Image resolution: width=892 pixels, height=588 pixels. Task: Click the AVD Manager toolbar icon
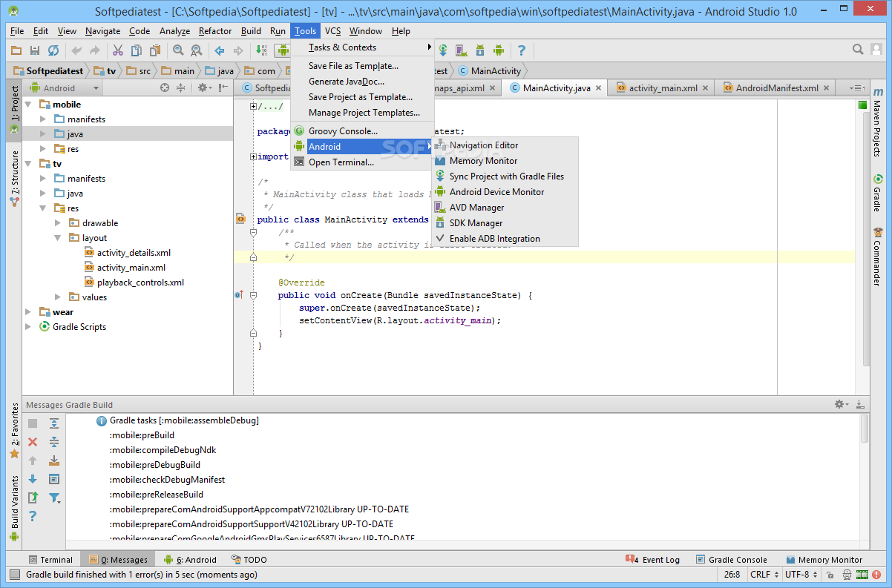tap(462, 50)
